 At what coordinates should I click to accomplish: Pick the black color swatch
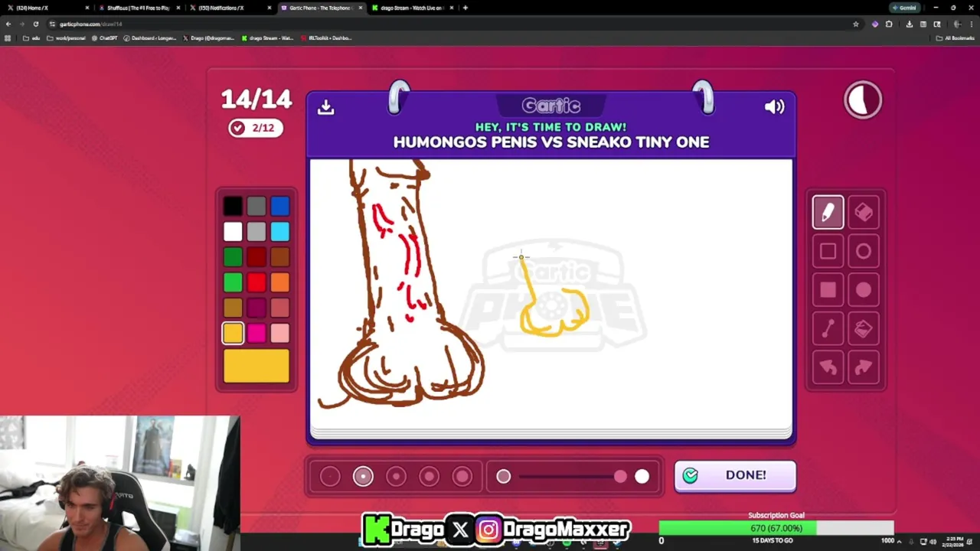pos(233,206)
